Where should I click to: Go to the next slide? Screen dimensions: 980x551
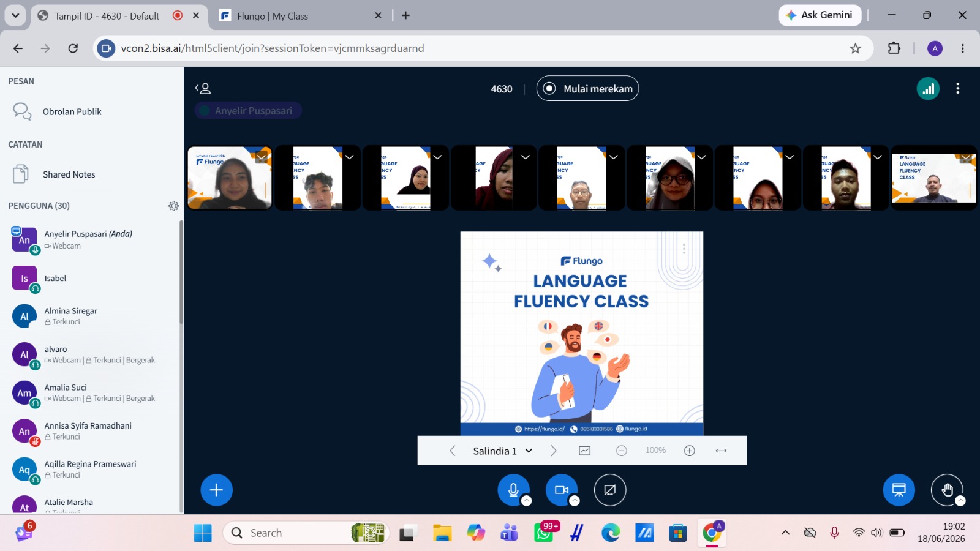554,451
